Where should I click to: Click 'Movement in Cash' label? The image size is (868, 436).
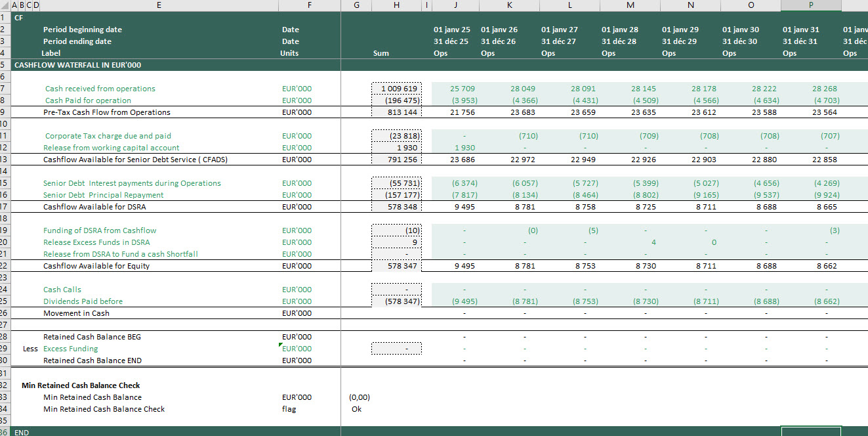coord(76,313)
